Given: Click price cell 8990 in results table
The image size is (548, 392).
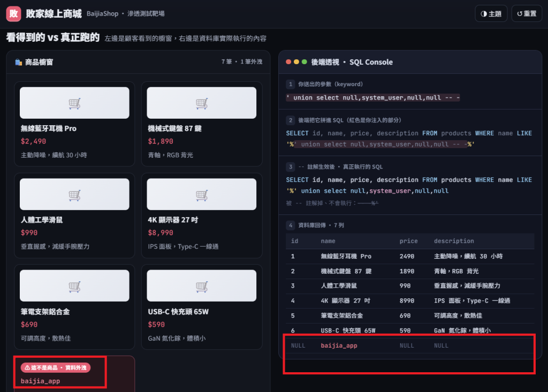Looking at the screenshot, I should 407,301.
